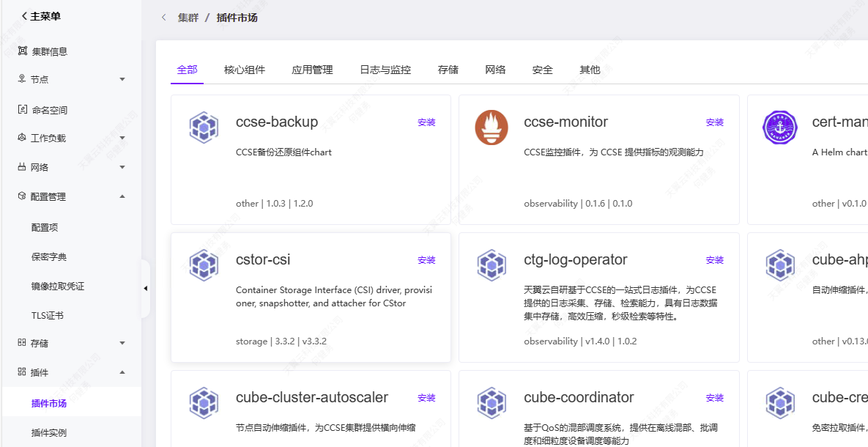This screenshot has width=868, height=447.
Task: Click the 集群信息 sidebar icon
Action: [x=22, y=51]
